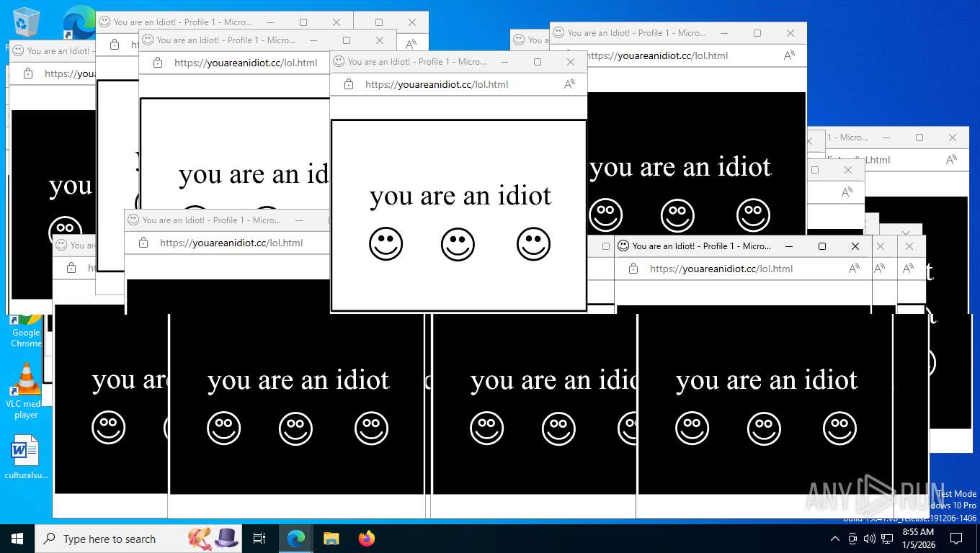Screen dimensions: 980x553
Task: Select the VLC media player desktop shortcut
Action: pyautogui.click(x=26, y=391)
